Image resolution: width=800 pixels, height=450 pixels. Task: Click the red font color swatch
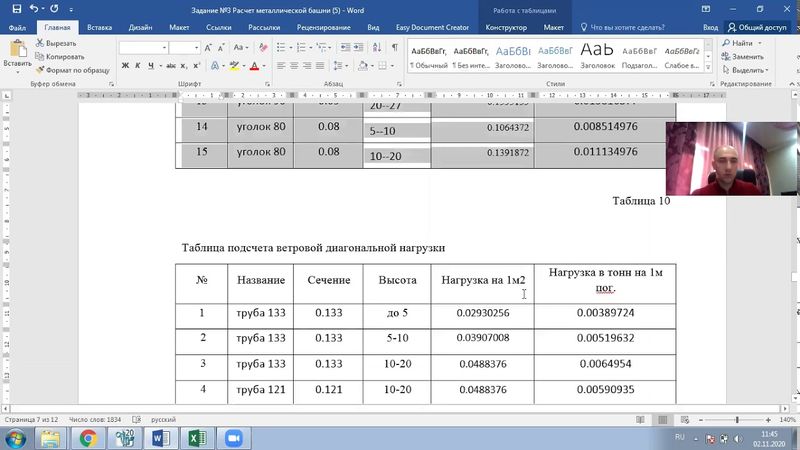click(x=255, y=66)
